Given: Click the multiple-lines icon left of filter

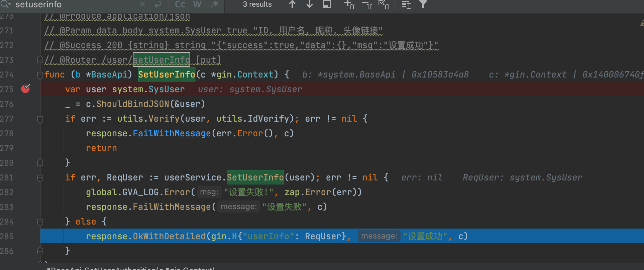Looking at the screenshot, I should 406,5.
